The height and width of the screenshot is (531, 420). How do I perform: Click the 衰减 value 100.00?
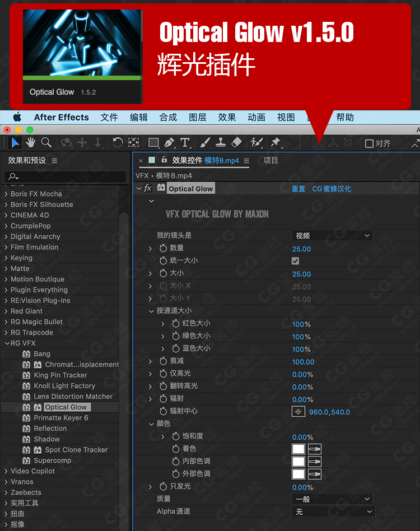[x=303, y=362]
